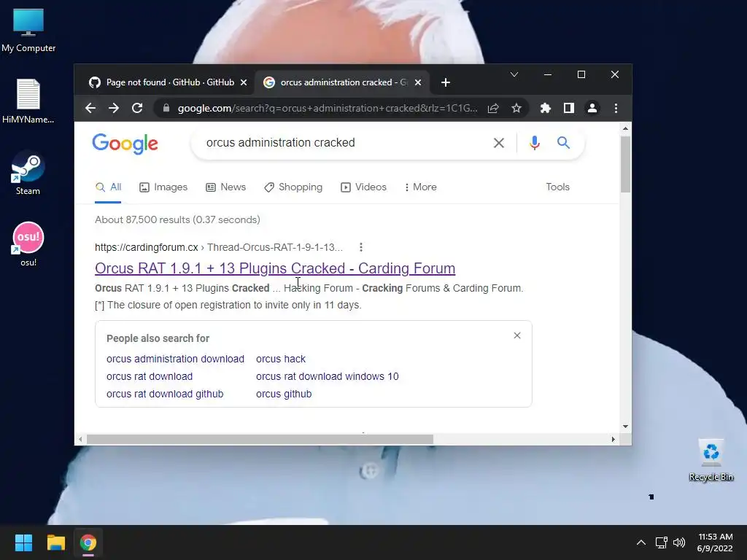This screenshot has height=560, width=747.
Task: Show hidden tray icons chevron
Action: (x=641, y=542)
